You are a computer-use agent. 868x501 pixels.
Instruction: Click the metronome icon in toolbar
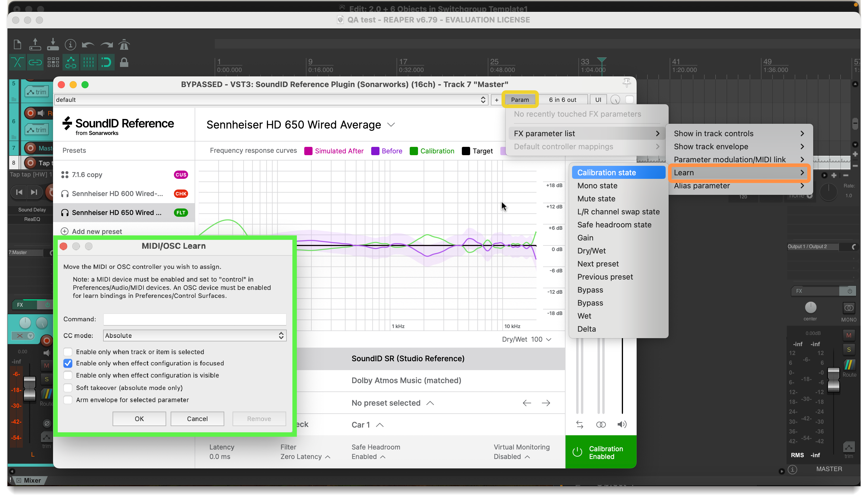pyautogui.click(x=124, y=45)
